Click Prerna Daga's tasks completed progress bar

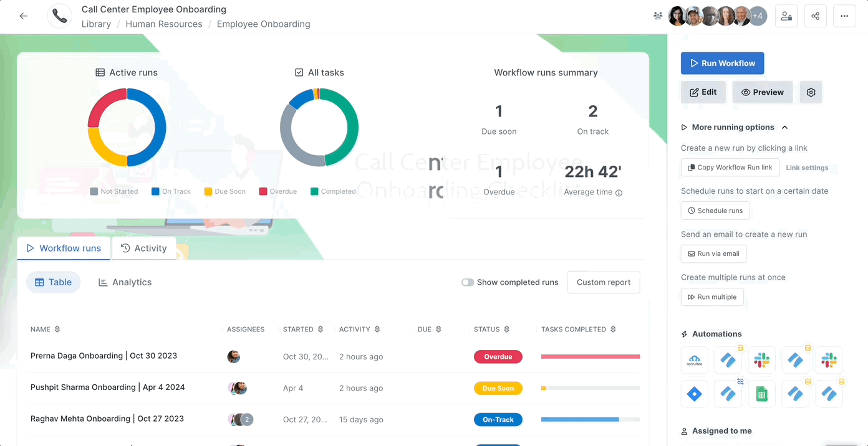tap(590, 356)
